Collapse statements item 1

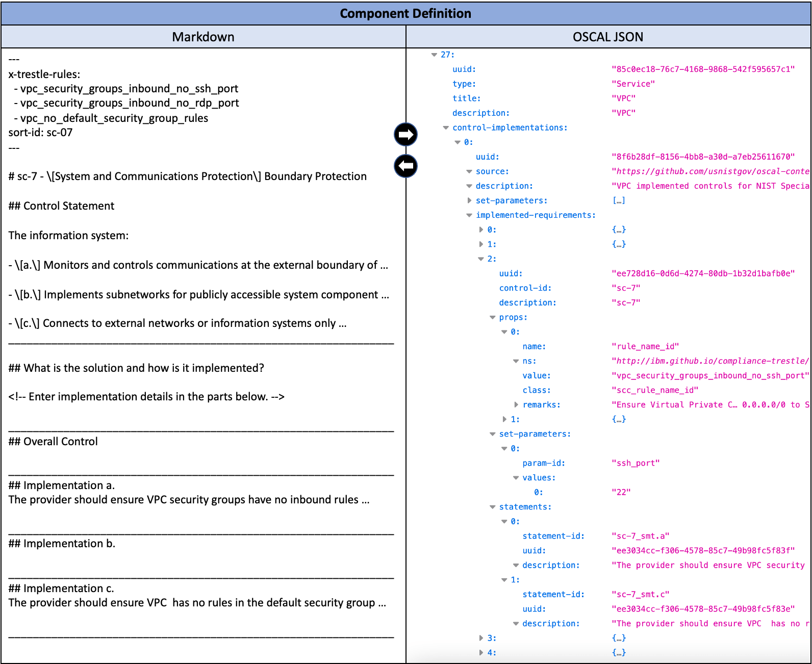click(x=504, y=580)
